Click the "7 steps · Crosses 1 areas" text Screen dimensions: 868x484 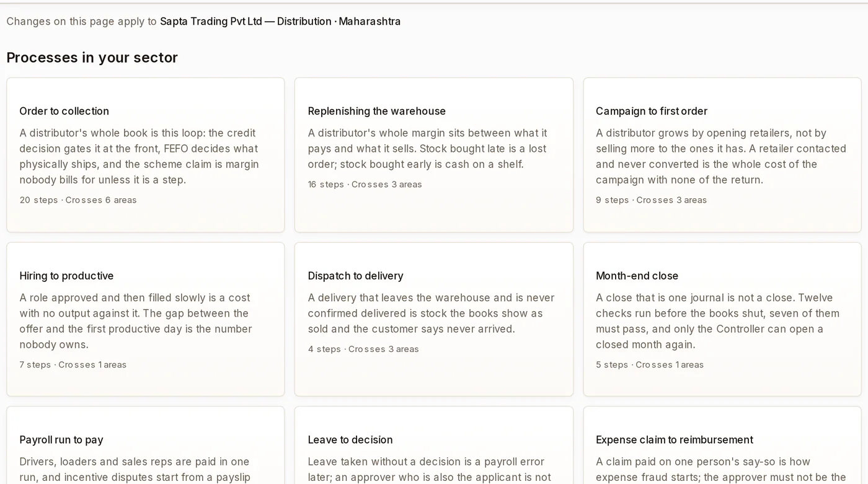point(73,365)
